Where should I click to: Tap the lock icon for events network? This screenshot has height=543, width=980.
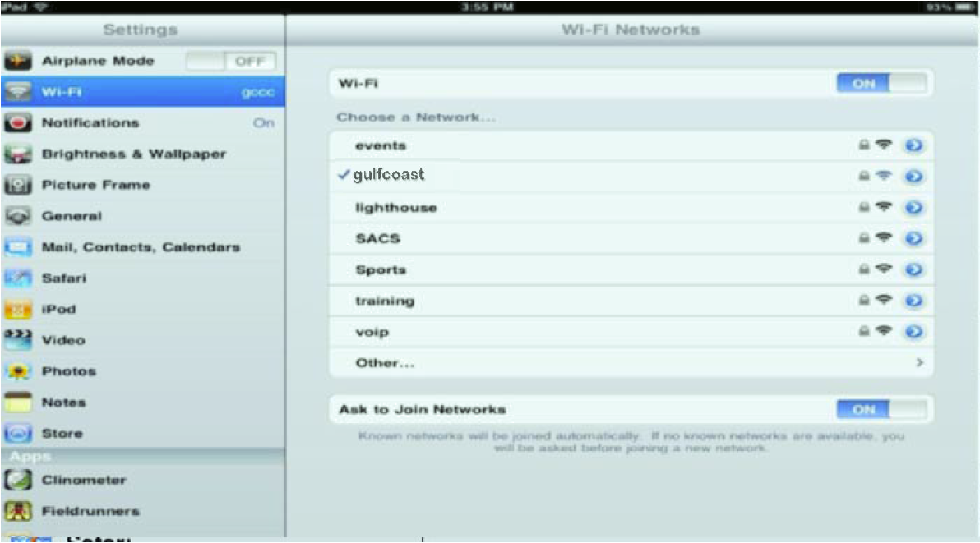point(864,145)
